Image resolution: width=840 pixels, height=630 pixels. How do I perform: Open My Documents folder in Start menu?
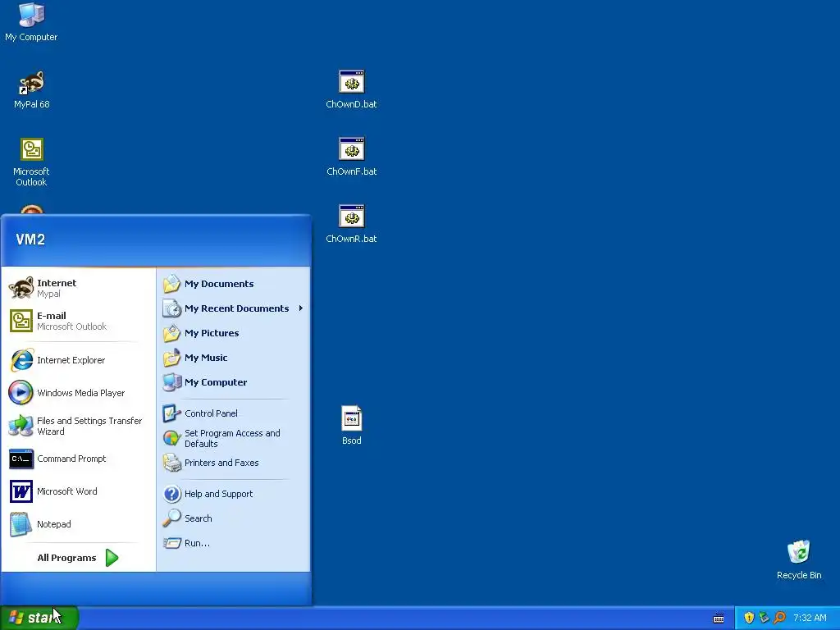pyautogui.click(x=233, y=284)
